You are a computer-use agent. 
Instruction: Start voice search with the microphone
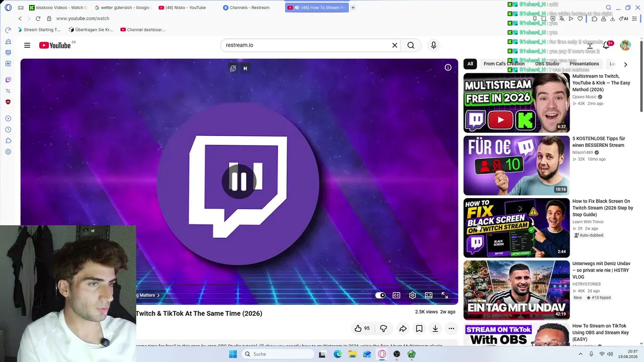point(434,45)
